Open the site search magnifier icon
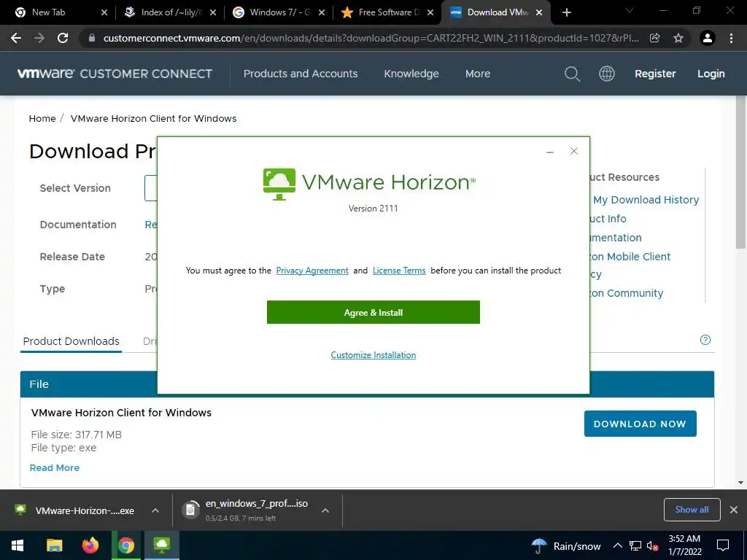The width and height of the screenshot is (747, 560). point(572,74)
